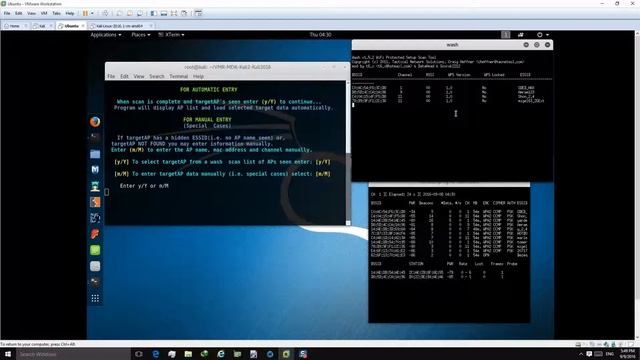Click the Windows taskbar clock
Image resolution: width=640 pixels, height=360 pixels.
click(x=627, y=354)
